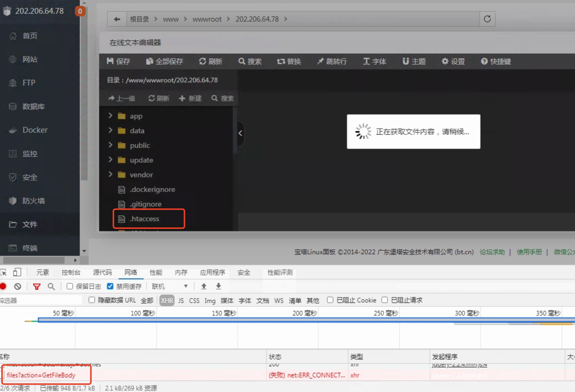Click 202.206.64.78 in the breadcrumb path
Screen dimensions: 575x392
[257, 19]
